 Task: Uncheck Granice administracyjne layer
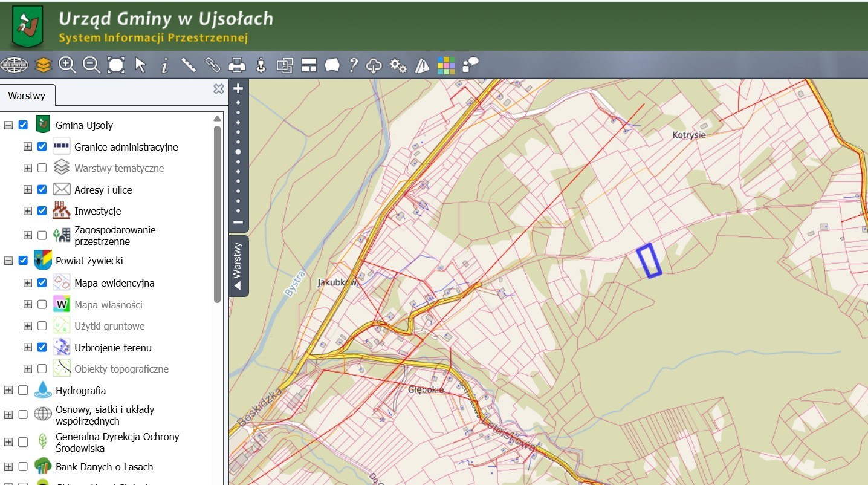[42, 146]
